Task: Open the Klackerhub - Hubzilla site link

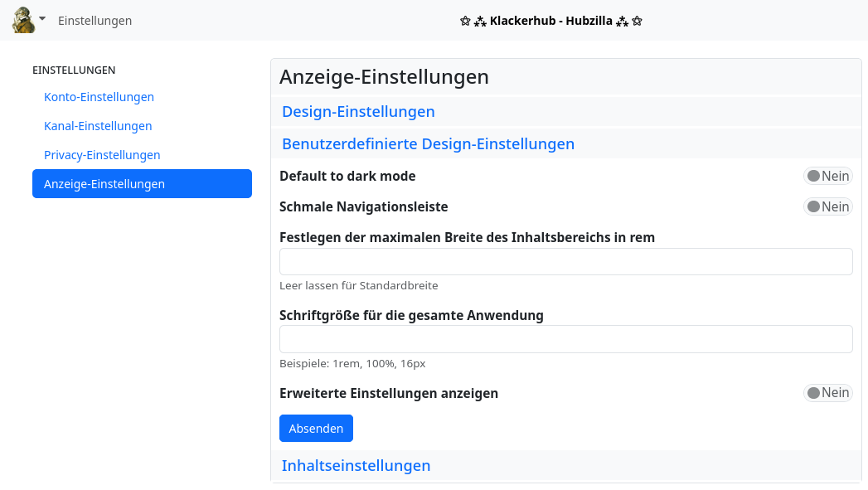Action: (x=550, y=20)
